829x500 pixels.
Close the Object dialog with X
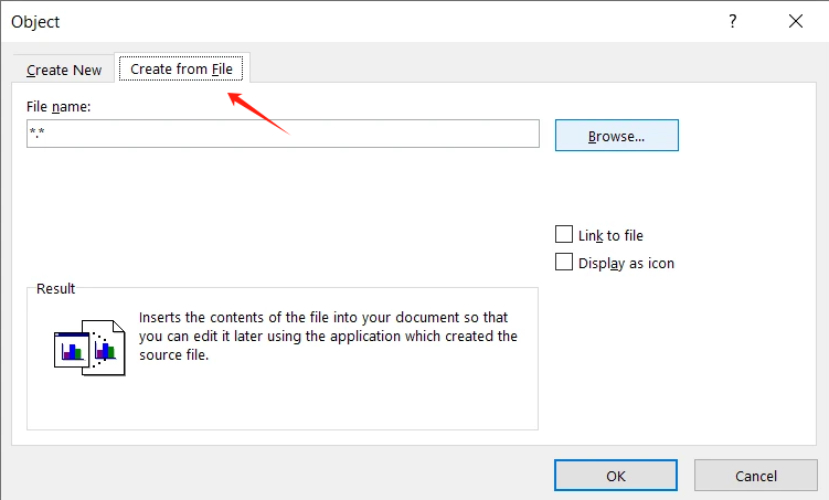point(795,21)
